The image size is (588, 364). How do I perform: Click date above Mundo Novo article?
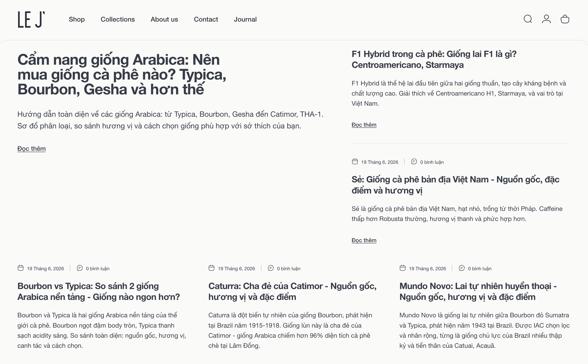tap(427, 269)
